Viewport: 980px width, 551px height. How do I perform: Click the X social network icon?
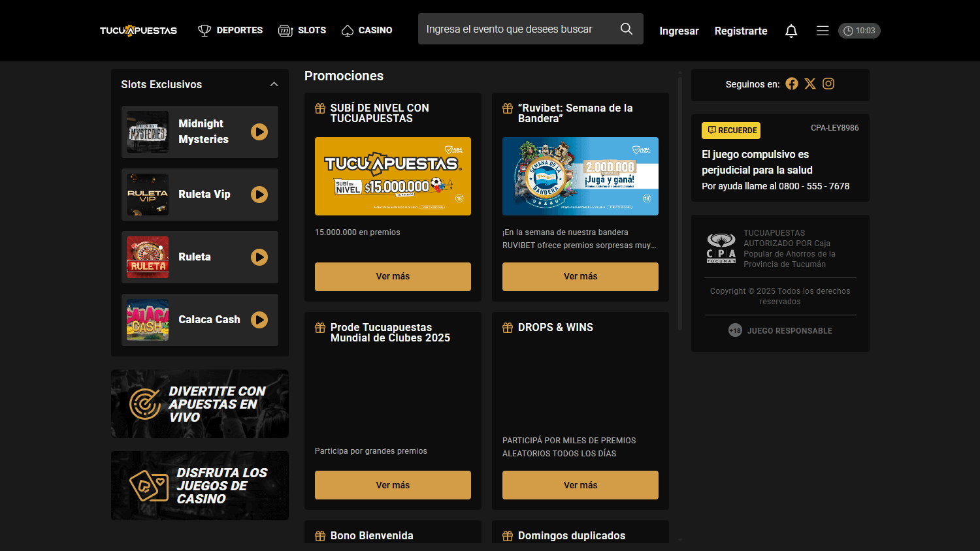(x=810, y=84)
